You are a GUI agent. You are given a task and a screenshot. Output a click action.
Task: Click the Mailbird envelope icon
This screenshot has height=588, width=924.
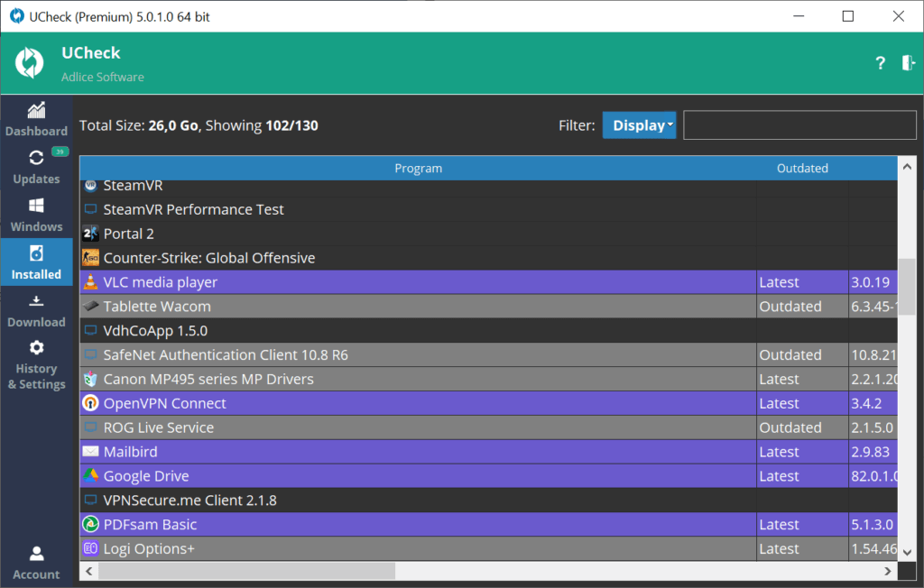click(x=90, y=452)
